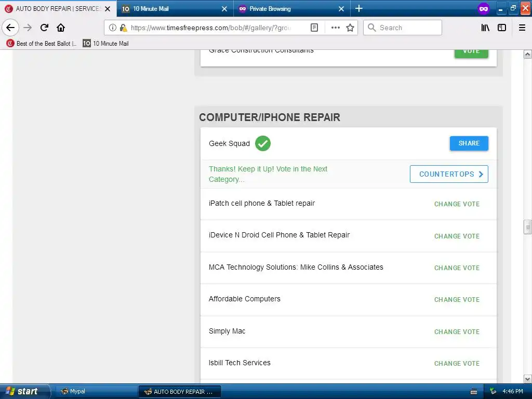Image resolution: width=532 pixels, height=399 pixels.
Task: Click the 4:46 PM system clock
Action: tap(512, 392)
